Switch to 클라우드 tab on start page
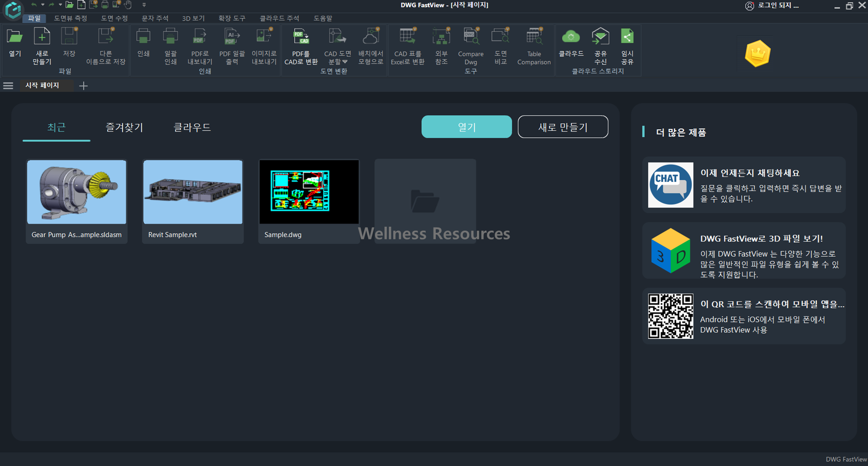868x466 pixels. click(192, 127)
